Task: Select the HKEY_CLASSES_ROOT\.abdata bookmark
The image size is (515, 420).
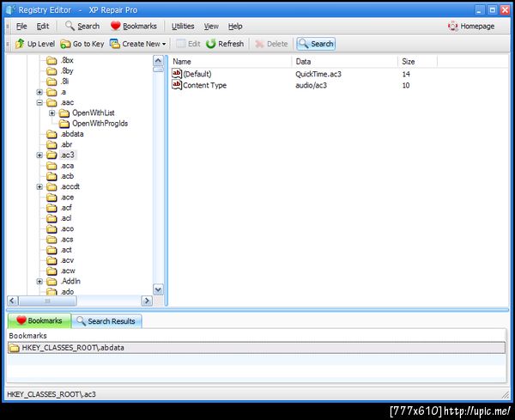Action: tap(256, 348)
